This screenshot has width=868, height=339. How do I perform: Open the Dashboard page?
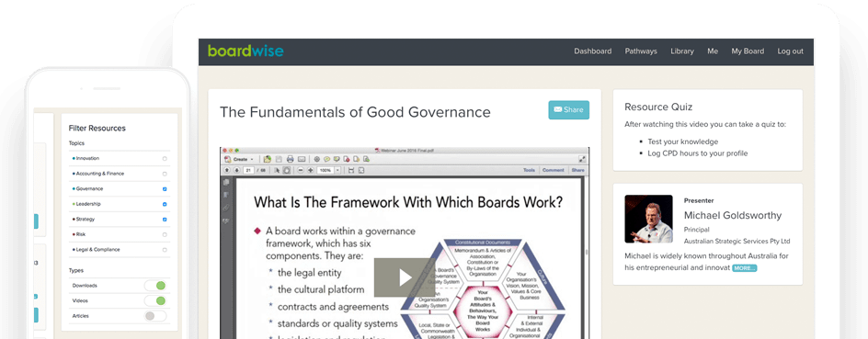(x=592, y=51)
